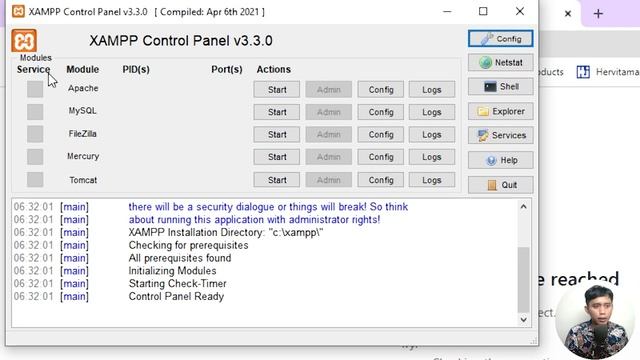The height and width of the screenshot is (360, 640).
Task: Toggle the Mercury service checkbox
Action: [35, 157]
